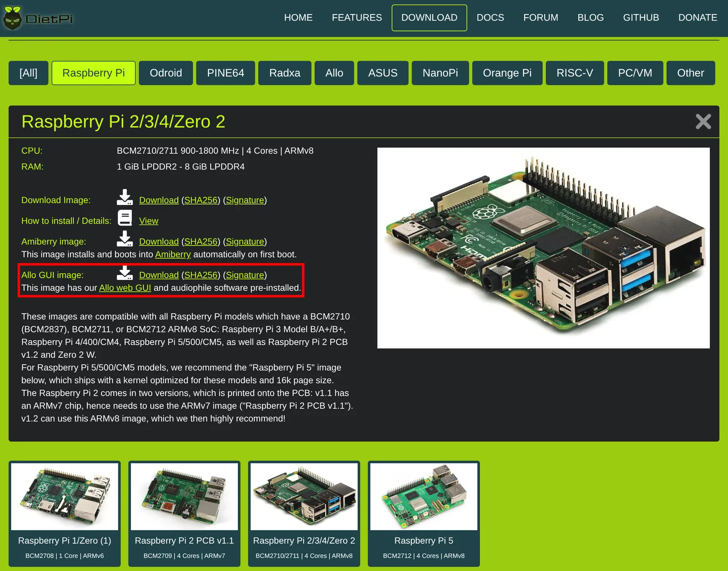Image resolution: width=728 pixels, height=571 pixels.
Task: Open the BLOG page
Action: click(x=591, y=18)
